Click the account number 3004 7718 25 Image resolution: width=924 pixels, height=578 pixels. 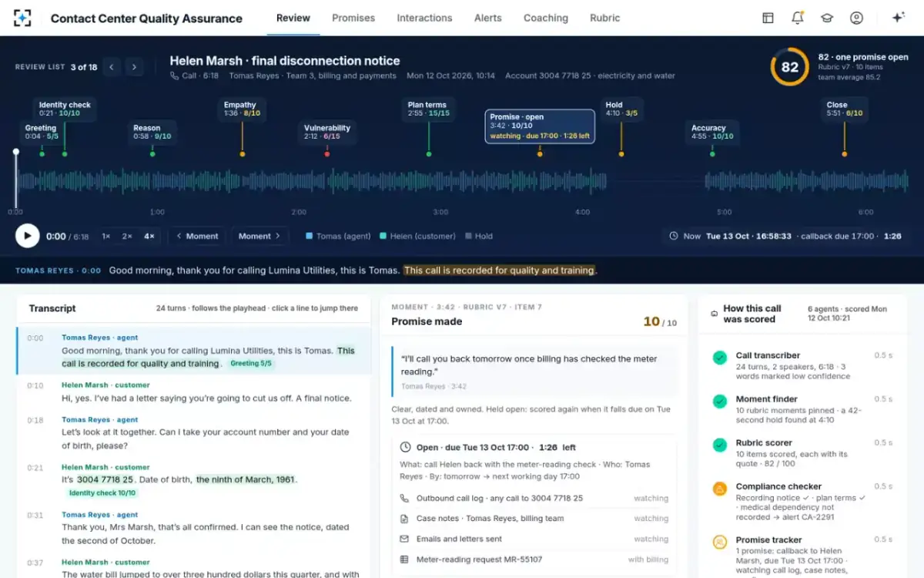(105, 479)
